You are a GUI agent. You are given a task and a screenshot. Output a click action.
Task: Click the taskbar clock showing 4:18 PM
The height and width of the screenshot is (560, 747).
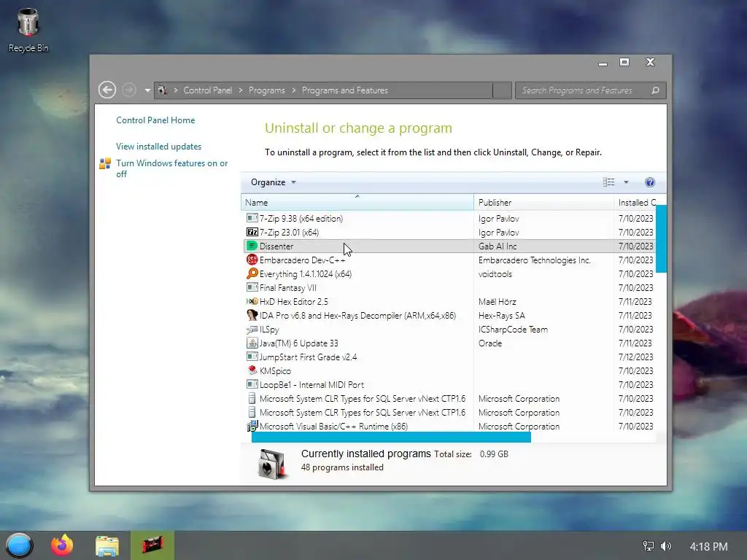tap(709, 546)
